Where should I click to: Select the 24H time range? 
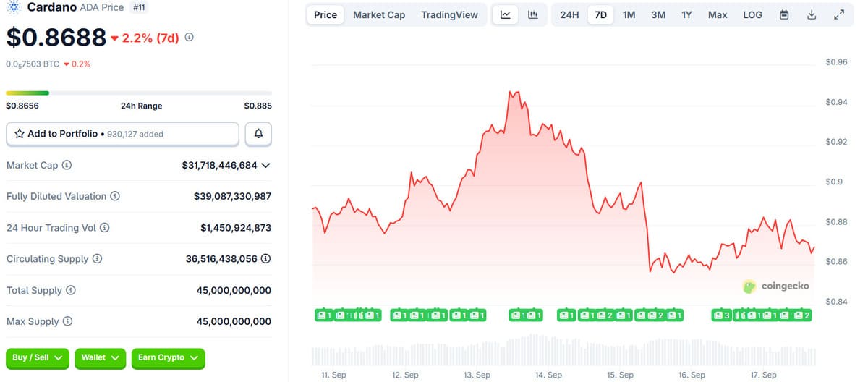coord(569,14)
